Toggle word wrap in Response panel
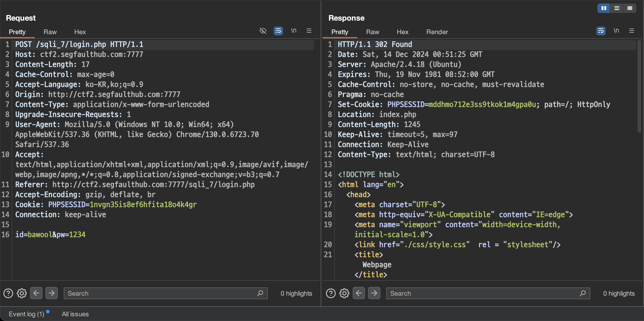 601,31
